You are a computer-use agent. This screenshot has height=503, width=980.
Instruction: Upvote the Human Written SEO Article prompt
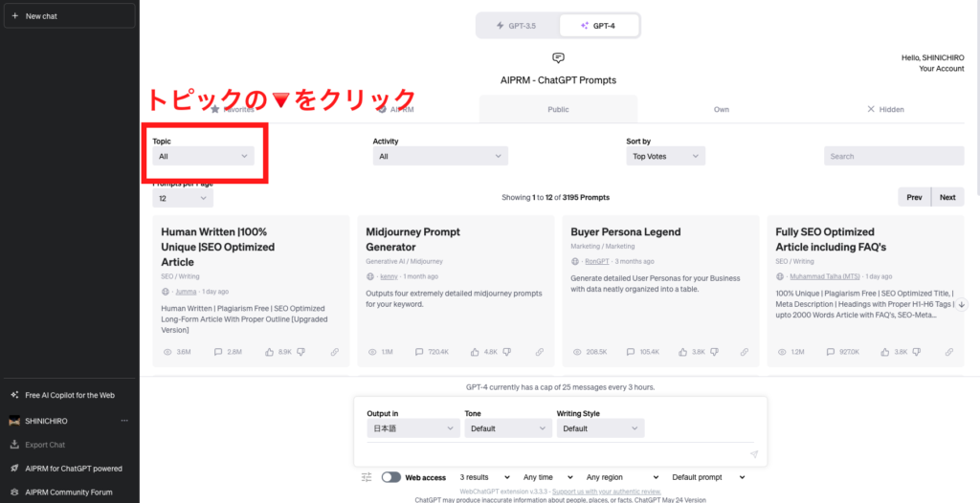[x=269, y=352]
